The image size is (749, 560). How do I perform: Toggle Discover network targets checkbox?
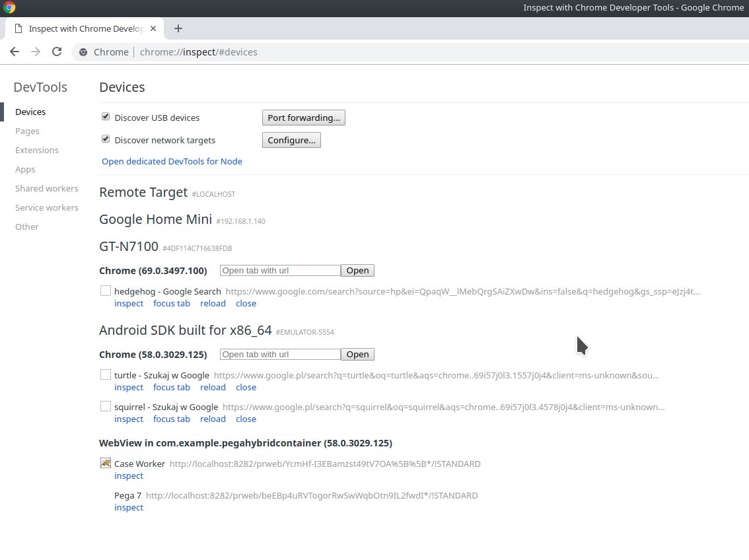pos(106,139)
